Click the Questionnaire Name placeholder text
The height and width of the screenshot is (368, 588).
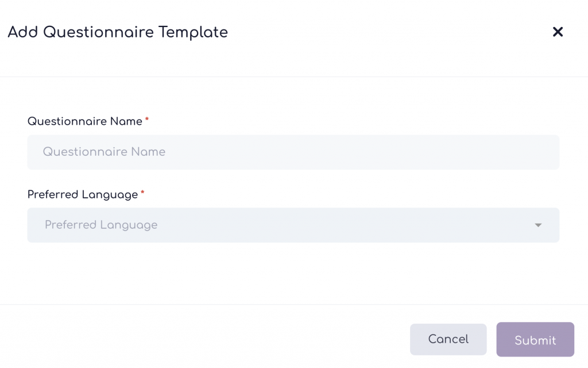pos(104,152)
